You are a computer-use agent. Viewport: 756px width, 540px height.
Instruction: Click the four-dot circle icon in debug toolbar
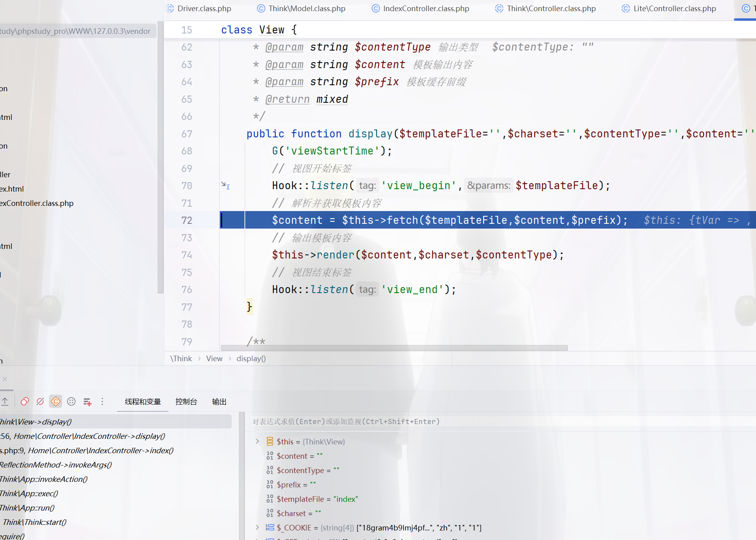click(71, 401)
